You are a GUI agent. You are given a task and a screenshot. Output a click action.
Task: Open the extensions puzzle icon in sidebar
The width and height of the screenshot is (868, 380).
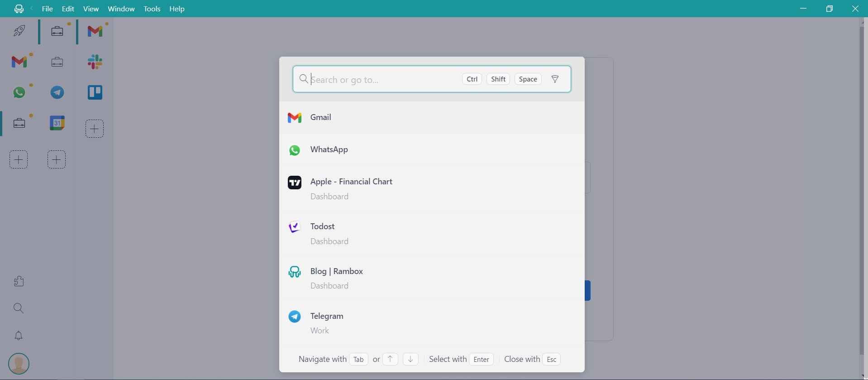pyautogui.click(x=19, y=281)
